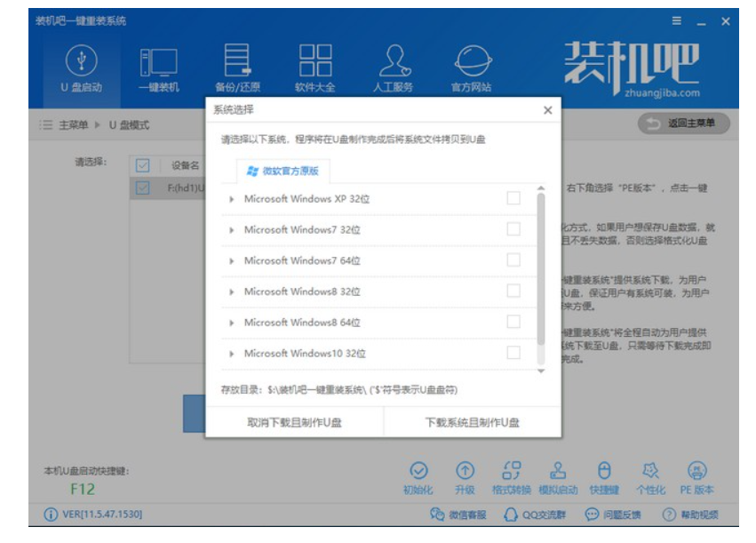Open the hamburger menu in title bar
The width and height of the screenshot is (756, 543).
pos(677,20)
